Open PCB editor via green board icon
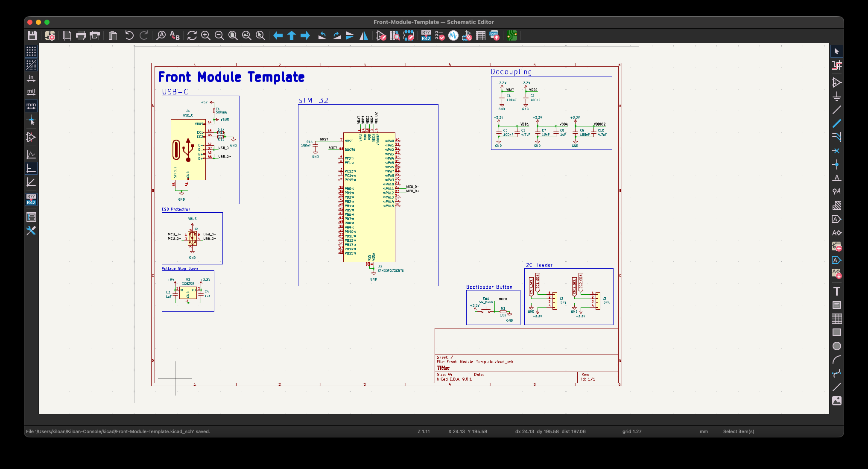Screen dimensions: 868x469 [512, 35]
